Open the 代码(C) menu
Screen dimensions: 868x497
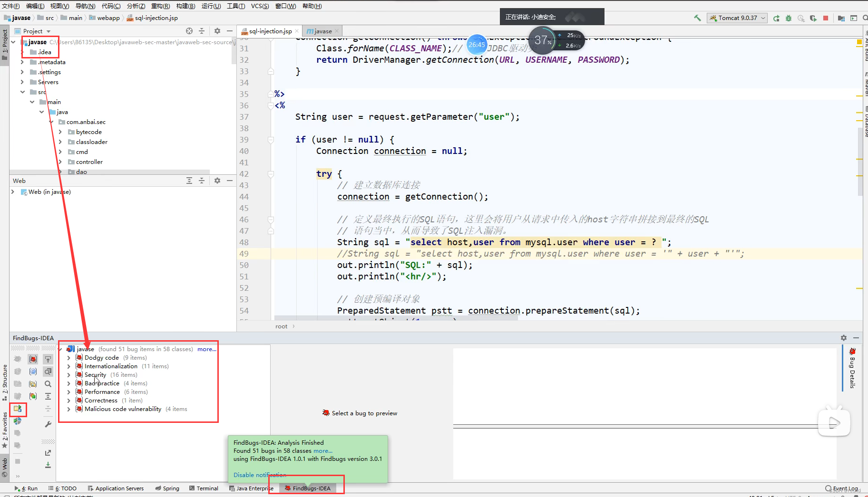111,6
